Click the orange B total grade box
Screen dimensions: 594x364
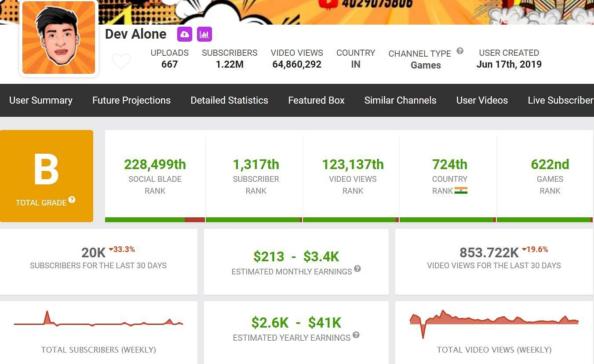[47, 176]
